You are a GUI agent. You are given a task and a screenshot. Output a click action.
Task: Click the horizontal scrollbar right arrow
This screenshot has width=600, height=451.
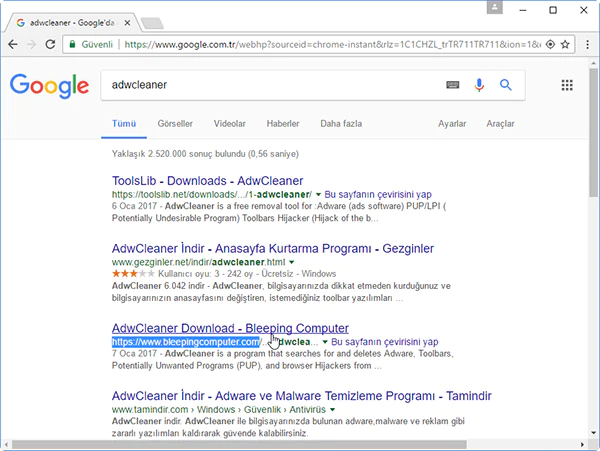point(582,444)
